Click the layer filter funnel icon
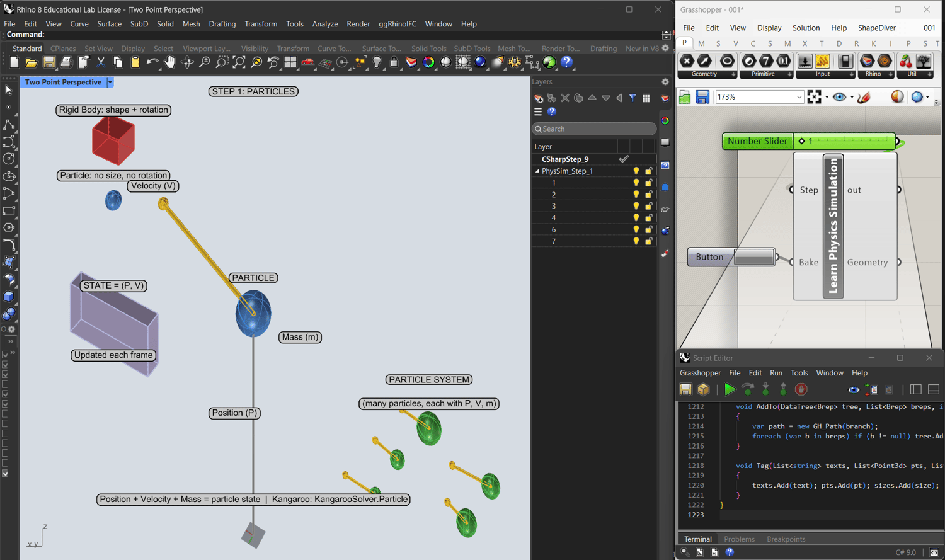 (x=633, y=98)
